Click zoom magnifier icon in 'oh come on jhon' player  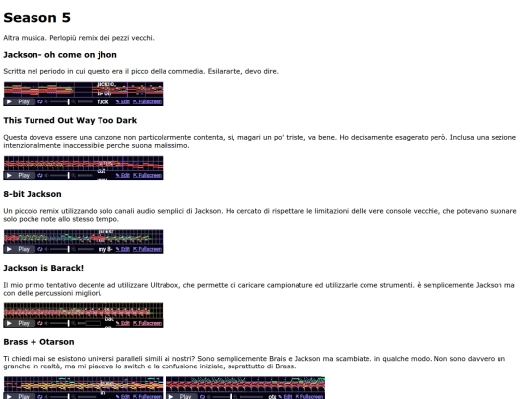click(73, 101)
